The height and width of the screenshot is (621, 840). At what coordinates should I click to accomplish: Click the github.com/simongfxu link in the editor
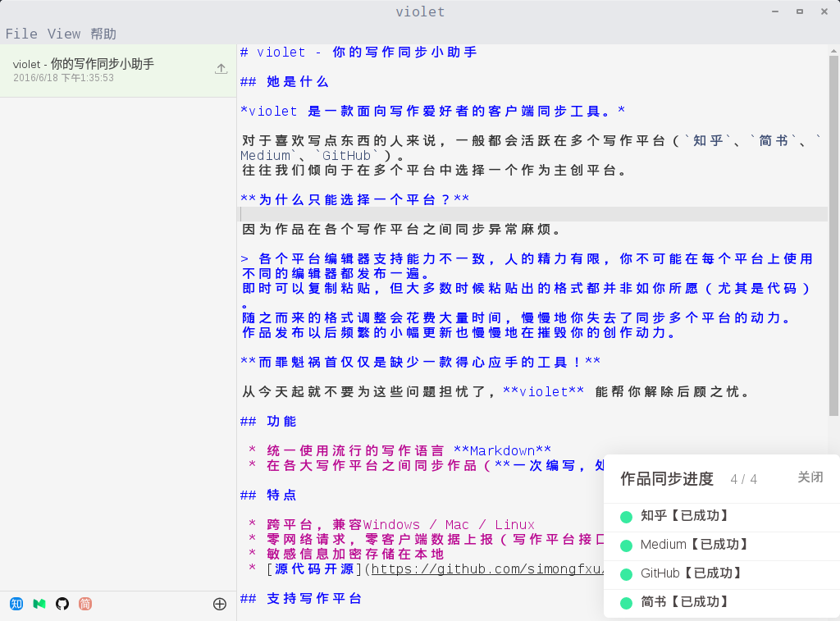pos(487,569)
